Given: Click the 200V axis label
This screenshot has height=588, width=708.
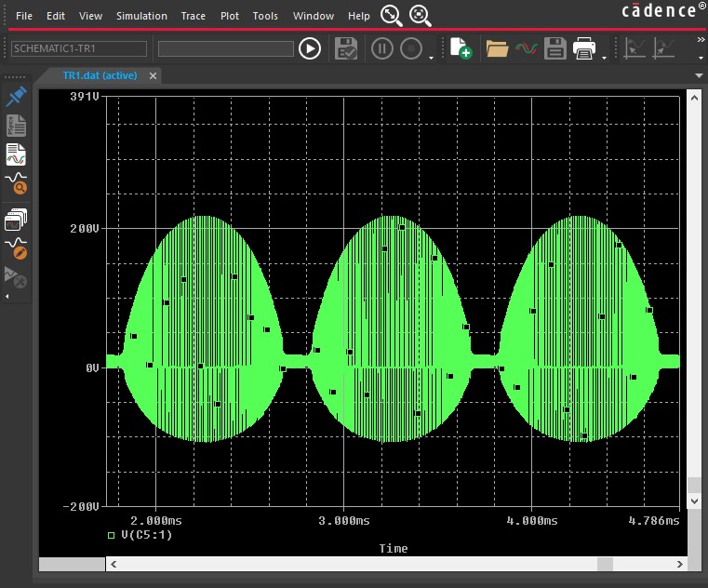Looking at the screenshot, I should 85,229.
